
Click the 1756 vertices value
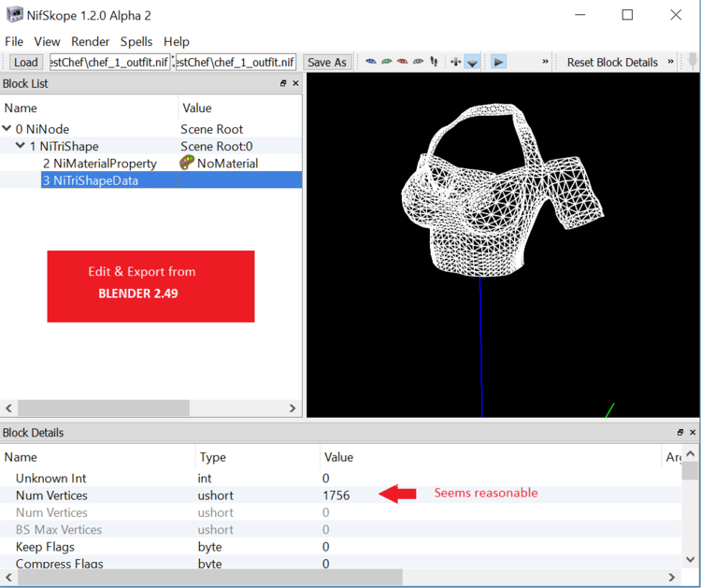pos(336,495)
